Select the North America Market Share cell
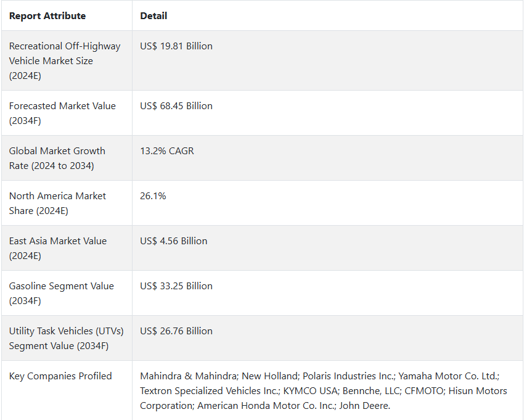 tap(57, 203)
